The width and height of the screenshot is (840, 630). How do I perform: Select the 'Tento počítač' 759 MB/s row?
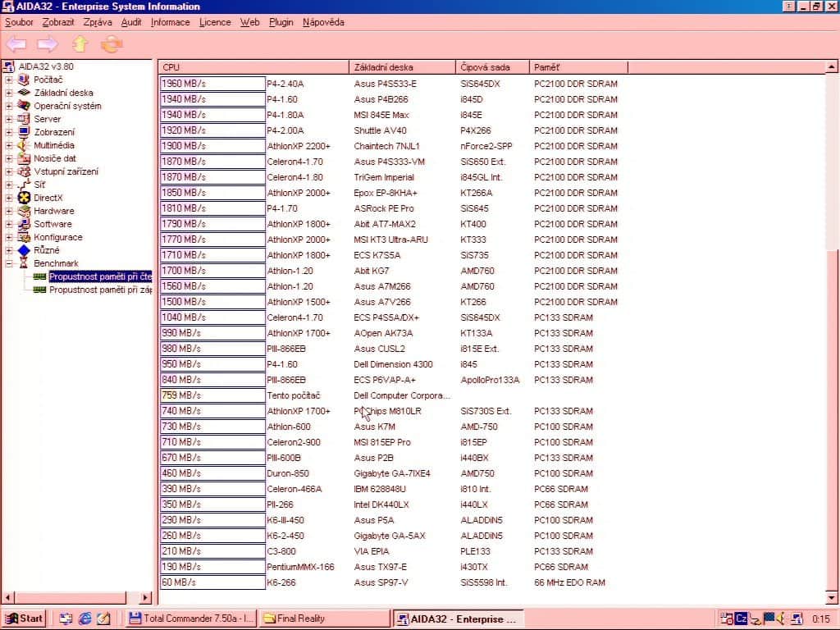(x=394, y=395)
